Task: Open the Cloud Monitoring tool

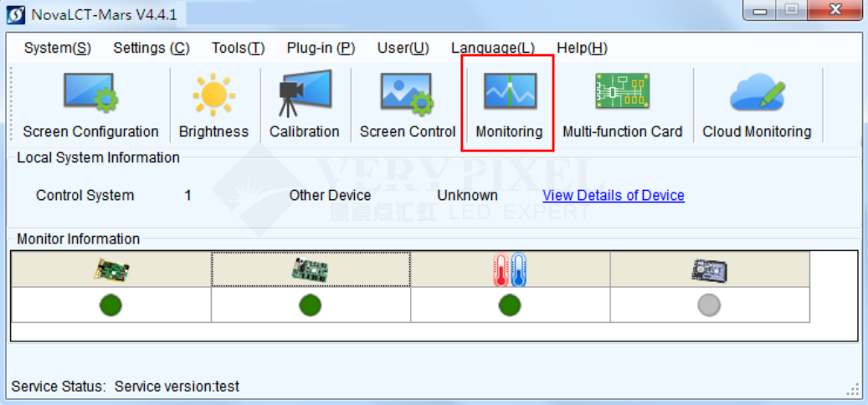Action: click(757, 105)
